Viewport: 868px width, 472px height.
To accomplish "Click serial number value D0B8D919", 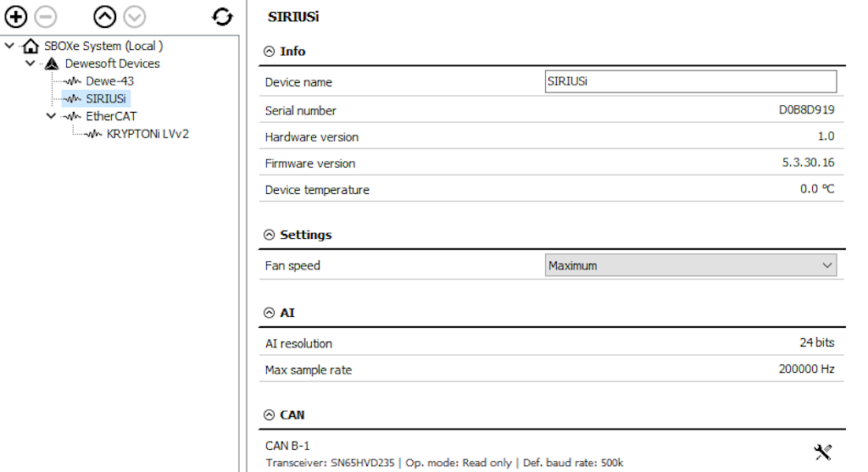I will [x=807, y=110].
